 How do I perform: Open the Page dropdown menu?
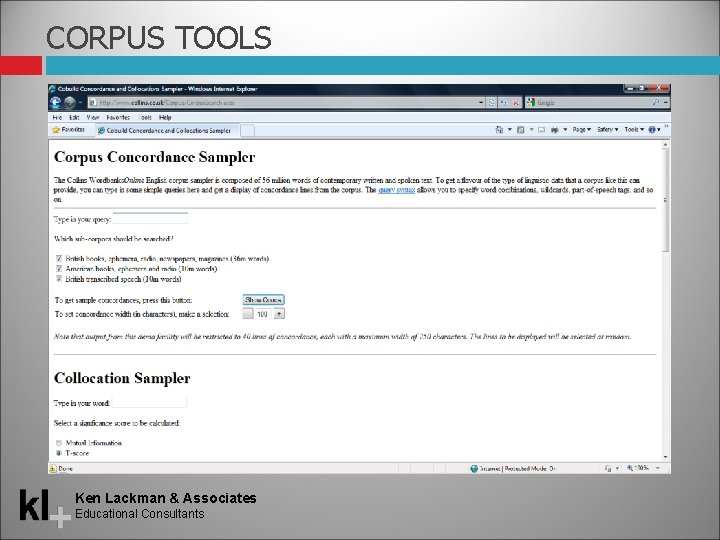click(582, 130)
